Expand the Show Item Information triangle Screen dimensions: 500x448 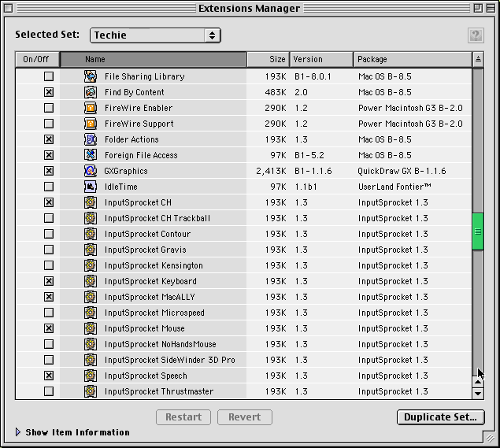click(x=18, y=432)
